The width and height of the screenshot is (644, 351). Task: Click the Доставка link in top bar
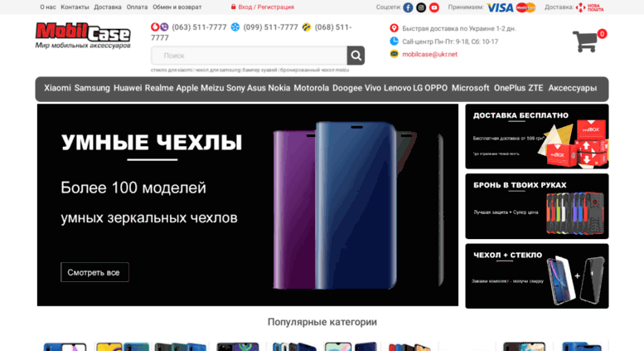(x=108, y=7)
